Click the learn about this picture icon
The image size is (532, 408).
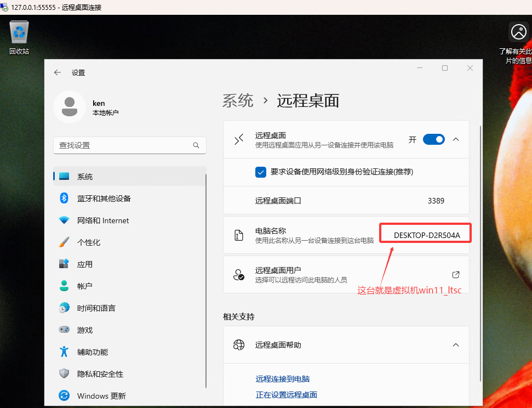[x=519, y=32]
